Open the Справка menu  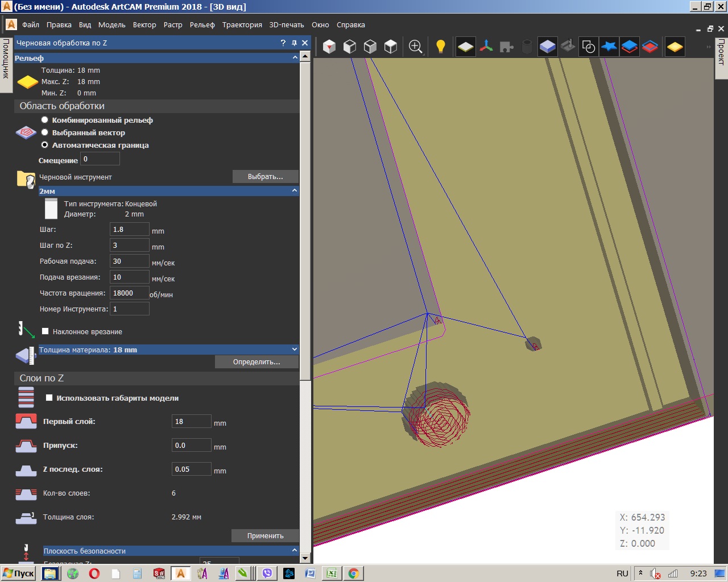point(351,25)
